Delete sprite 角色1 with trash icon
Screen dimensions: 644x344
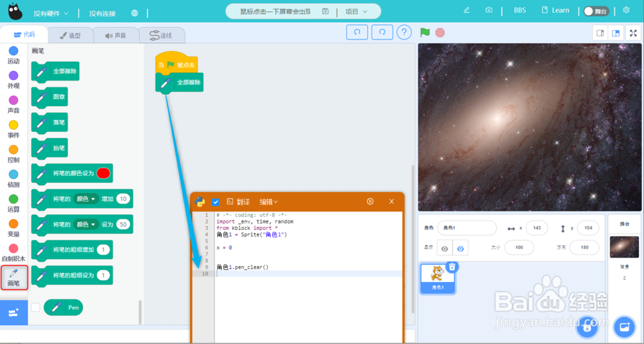coord(452,267)
